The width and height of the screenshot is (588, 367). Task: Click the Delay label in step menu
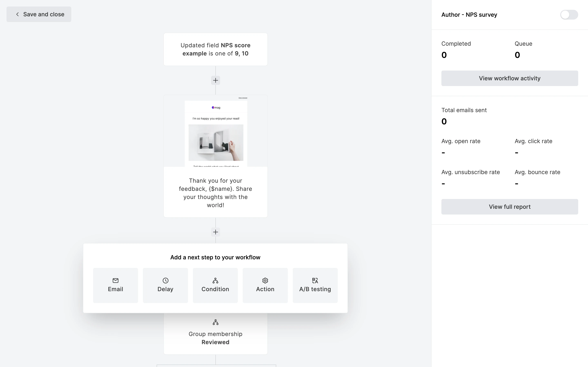(x=165, y=289)
